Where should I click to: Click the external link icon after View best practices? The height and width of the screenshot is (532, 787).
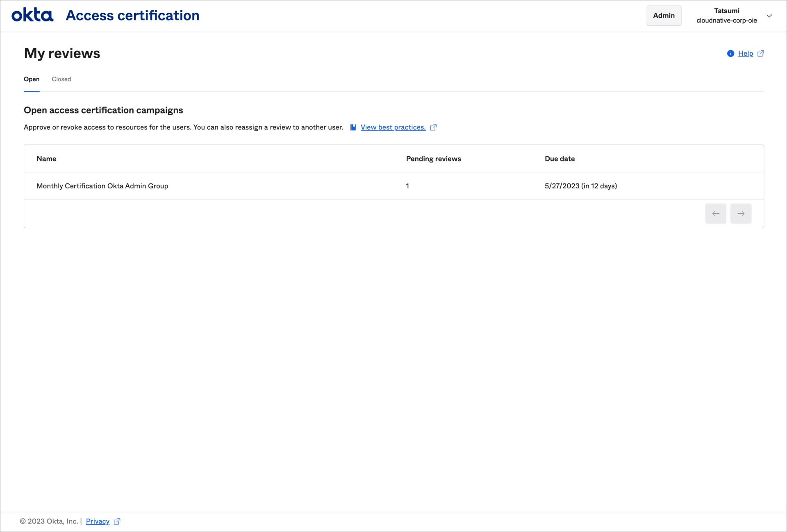(433, 127)
